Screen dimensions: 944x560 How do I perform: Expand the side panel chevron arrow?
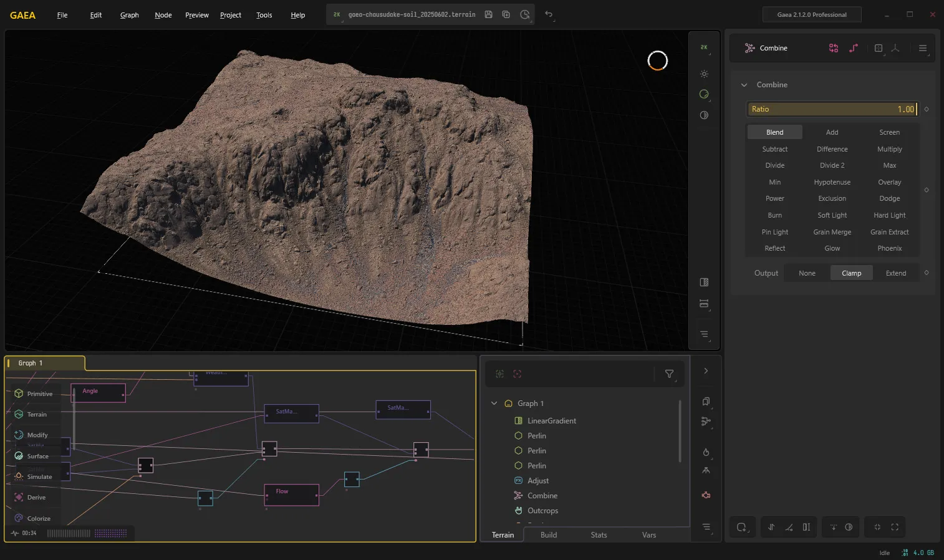pyautogui.click(x=706, y=370)
